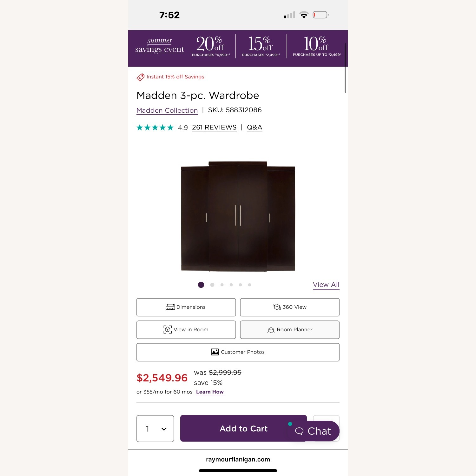
Task: Open the quantity dropdown
Action: tap(155, 429)
